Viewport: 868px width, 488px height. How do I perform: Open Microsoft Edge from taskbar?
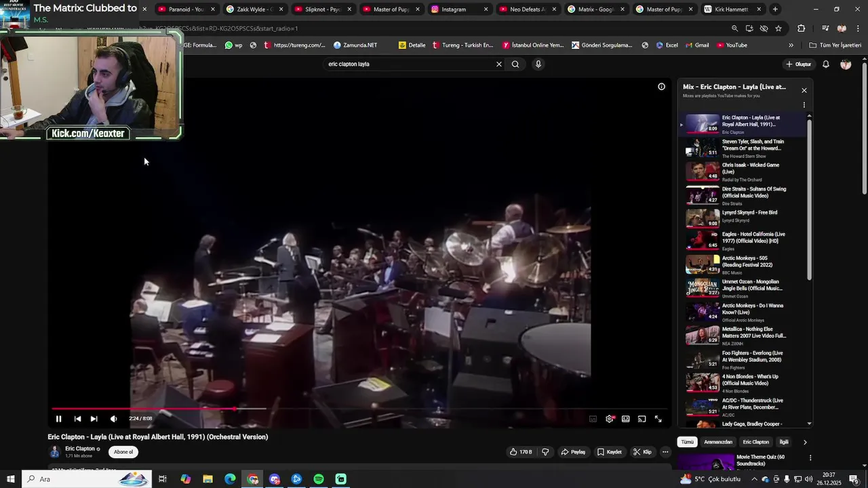click(230, 479)
